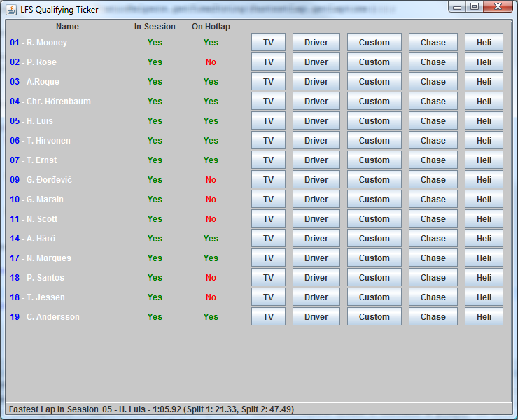Click Custom button for Chr. Hörenbaum
518x420 pixels.
[374, 101]
